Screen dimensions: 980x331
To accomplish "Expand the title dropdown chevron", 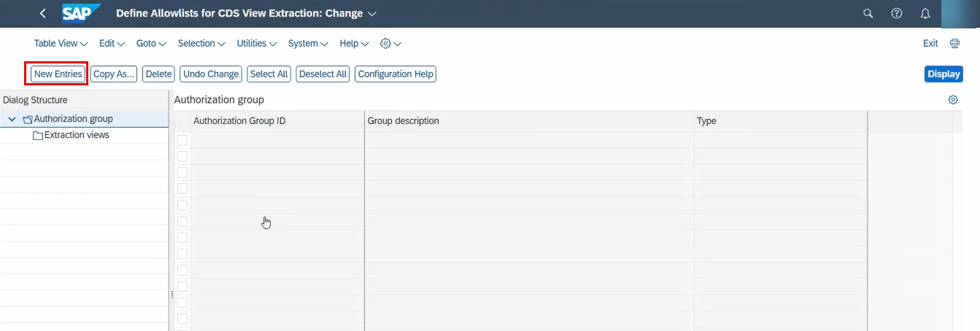I will [372, 14].
